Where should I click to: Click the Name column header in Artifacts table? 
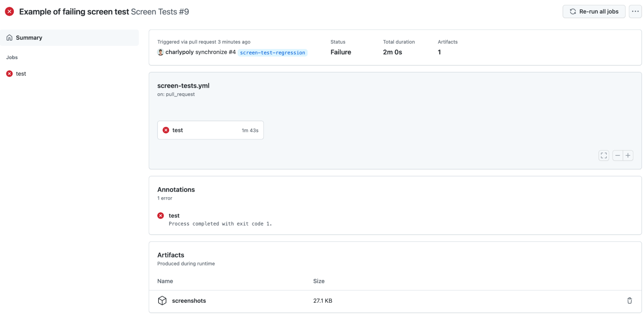(165, 281)
